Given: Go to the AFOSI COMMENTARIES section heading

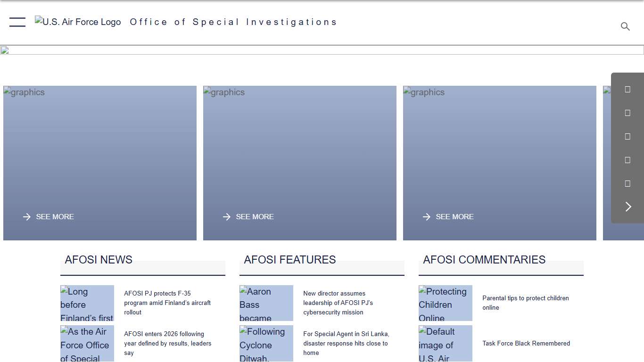Looking at the screenshot, I should coord(484,260).
